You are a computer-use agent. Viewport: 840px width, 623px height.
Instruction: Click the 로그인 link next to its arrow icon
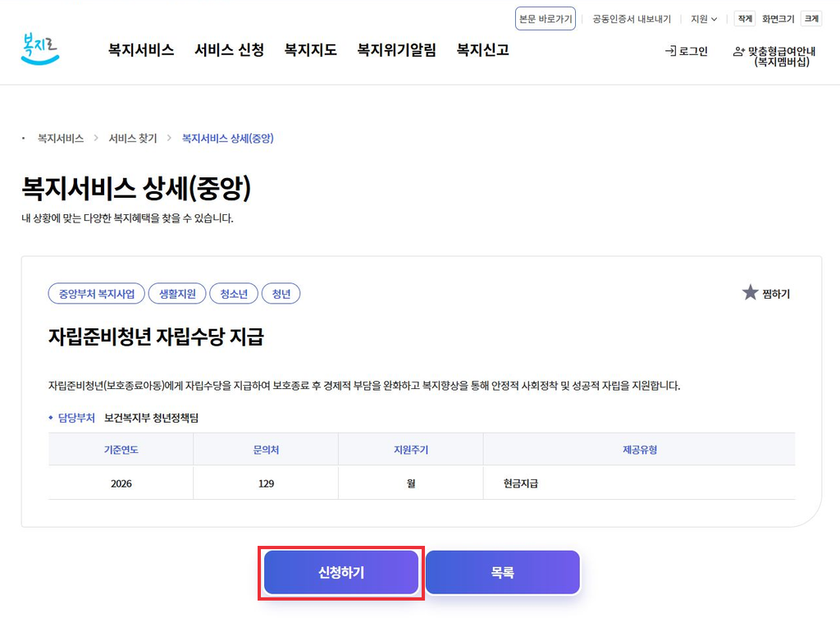click(x=687, y=51)
